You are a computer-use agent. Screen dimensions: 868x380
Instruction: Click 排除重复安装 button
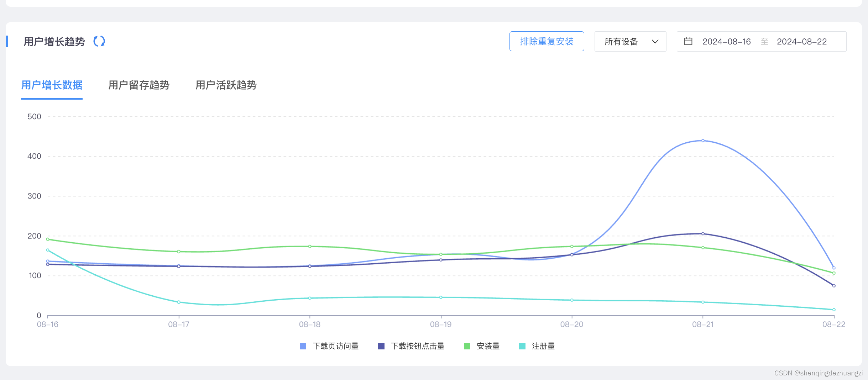click(x=547, y=41)
